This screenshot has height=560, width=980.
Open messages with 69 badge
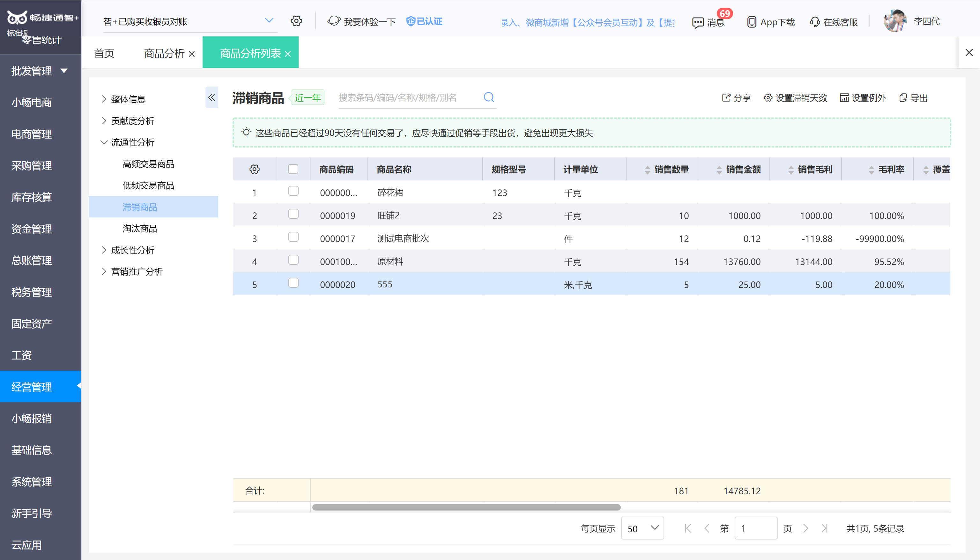click(708, 22)
